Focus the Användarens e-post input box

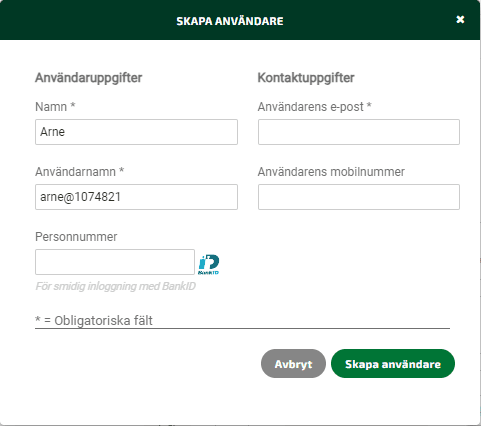click(359, 132)
